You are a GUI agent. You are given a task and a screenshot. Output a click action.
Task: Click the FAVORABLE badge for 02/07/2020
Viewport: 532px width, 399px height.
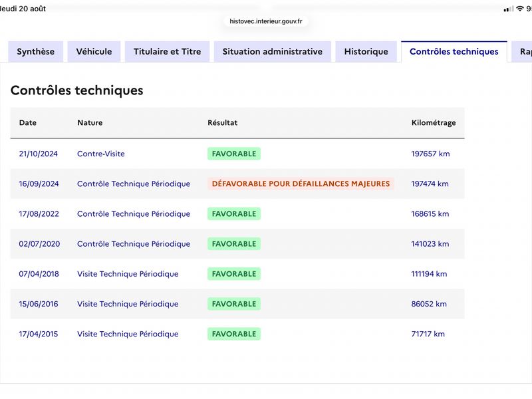234,244
